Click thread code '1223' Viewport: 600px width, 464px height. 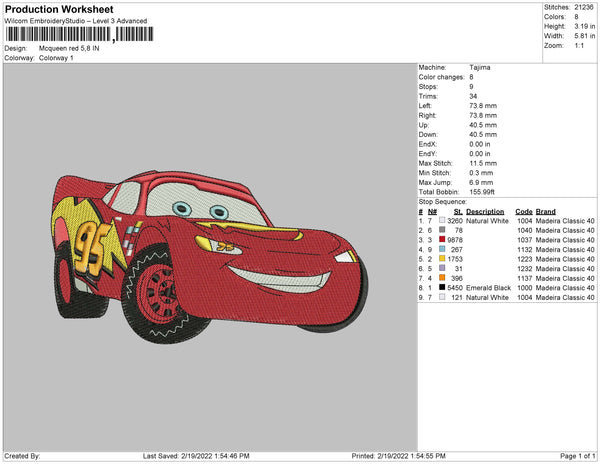pos(525,259)
